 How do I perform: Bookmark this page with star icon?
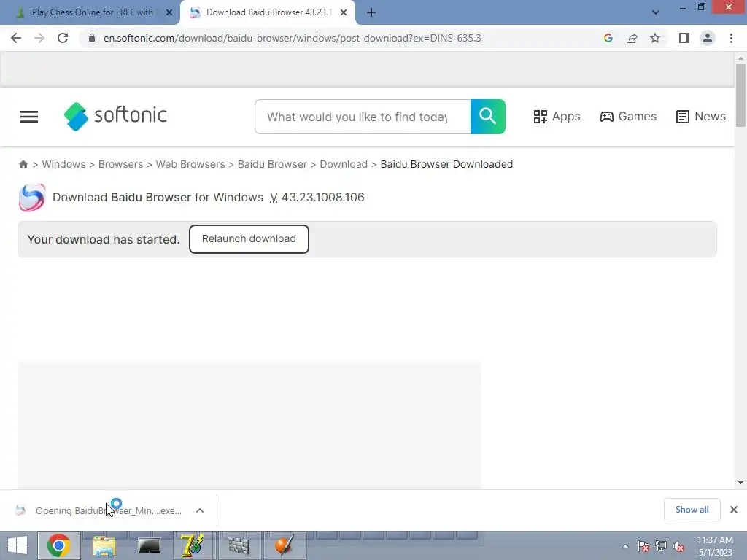tap(655, 38)
